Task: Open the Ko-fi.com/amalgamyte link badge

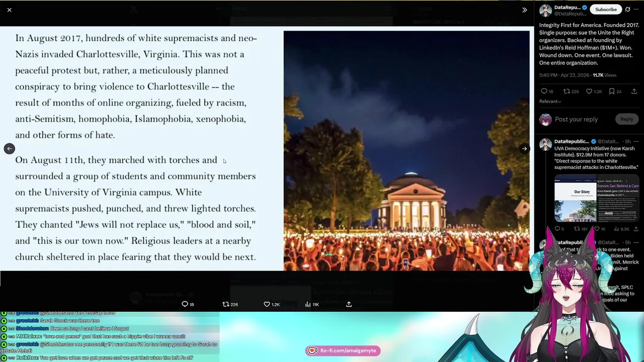Action: coord(343,350)
